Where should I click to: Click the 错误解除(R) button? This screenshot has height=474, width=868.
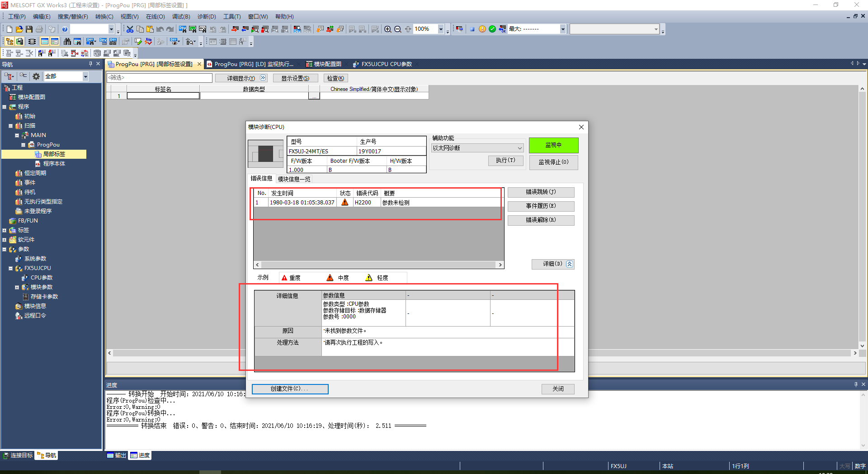[x=541, y=220]
